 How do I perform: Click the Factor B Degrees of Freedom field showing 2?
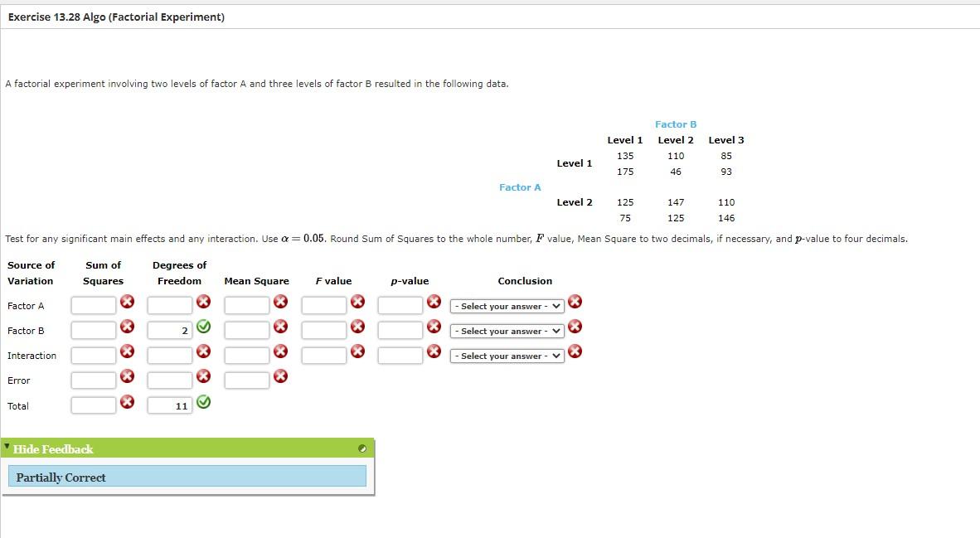coord(170,330)
